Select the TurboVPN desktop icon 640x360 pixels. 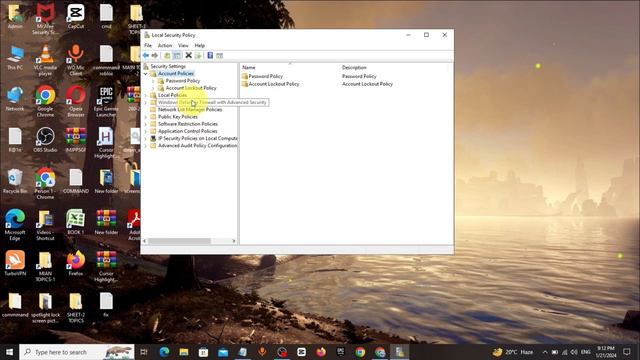[x=15, y=263]
